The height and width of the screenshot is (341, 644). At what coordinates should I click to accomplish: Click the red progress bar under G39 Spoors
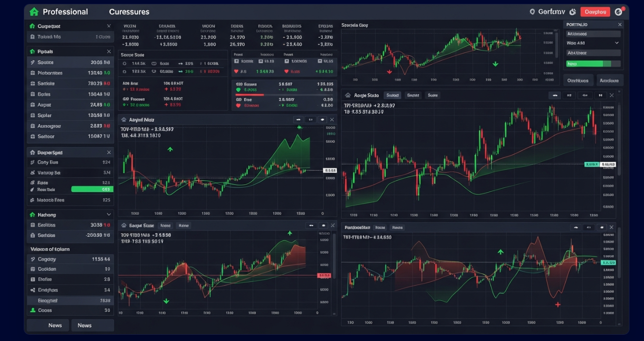249,95
